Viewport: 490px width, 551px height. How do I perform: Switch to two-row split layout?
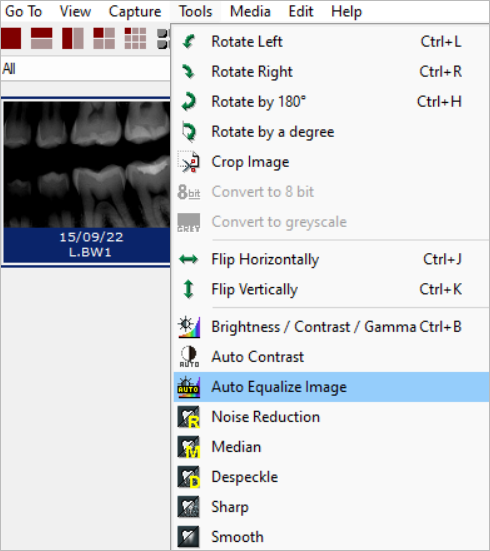pos(41,38)
